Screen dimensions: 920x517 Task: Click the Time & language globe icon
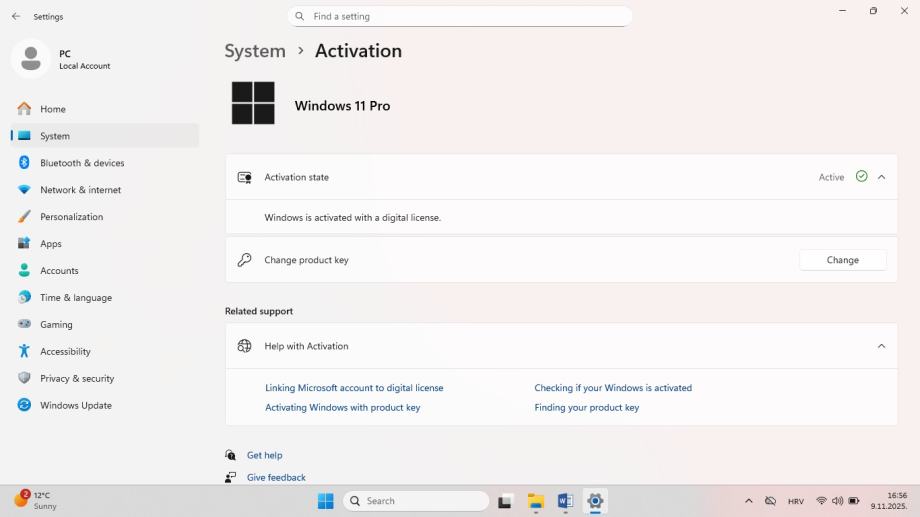pyautogui.click(x=24, y=297)
